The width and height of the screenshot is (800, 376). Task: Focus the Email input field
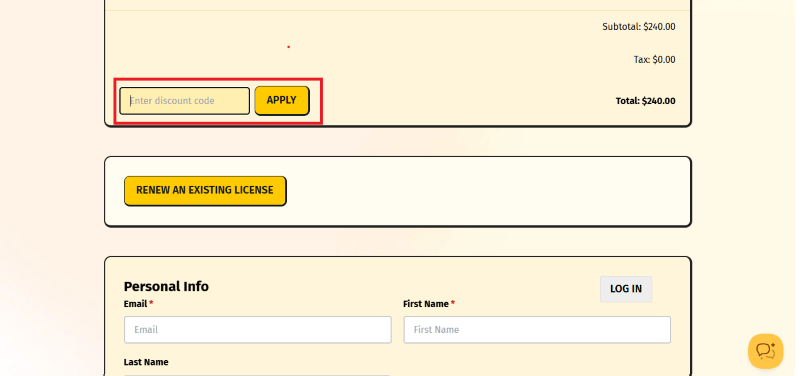click(258, 330)
